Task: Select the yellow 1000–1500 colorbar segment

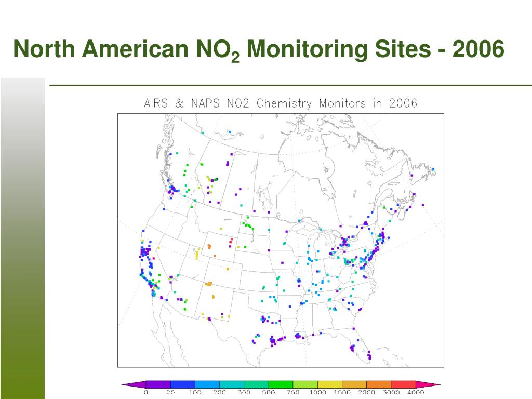Action: [330, 384]
